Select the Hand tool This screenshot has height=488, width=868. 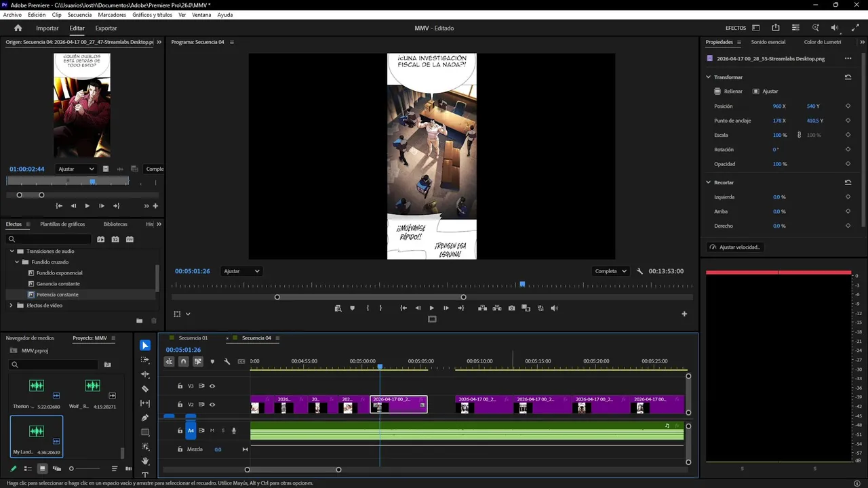coord(145,461)
